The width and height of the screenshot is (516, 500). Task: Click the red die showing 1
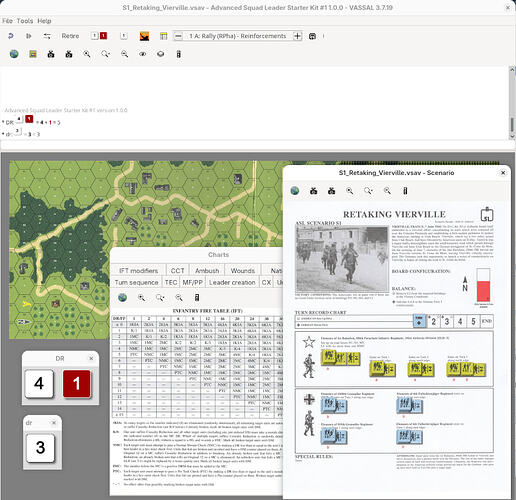click(76, 384)
